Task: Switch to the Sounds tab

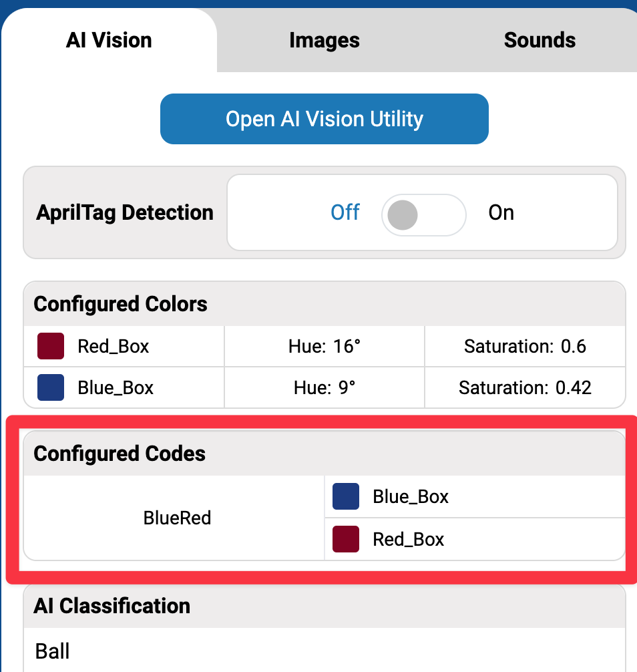Action: [540, 40]
